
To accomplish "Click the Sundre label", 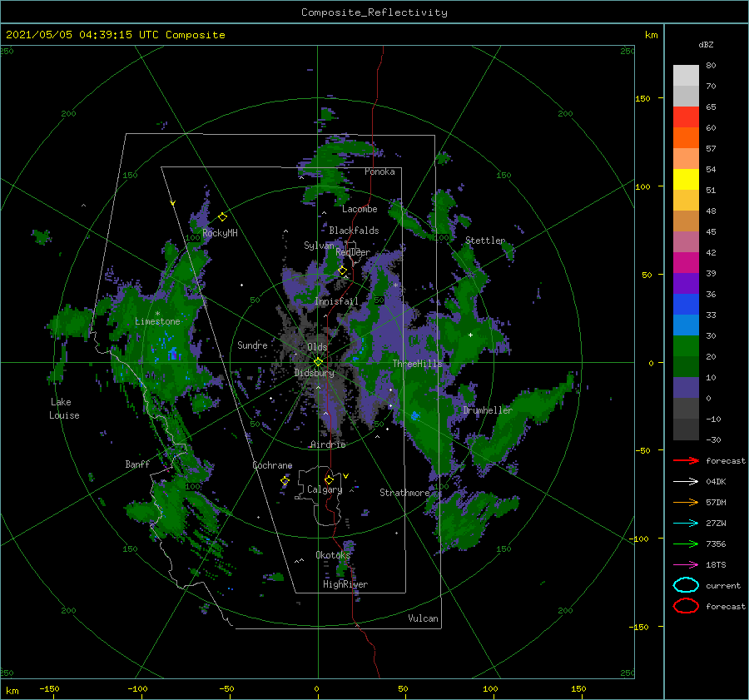I will (x=252, y=345).
